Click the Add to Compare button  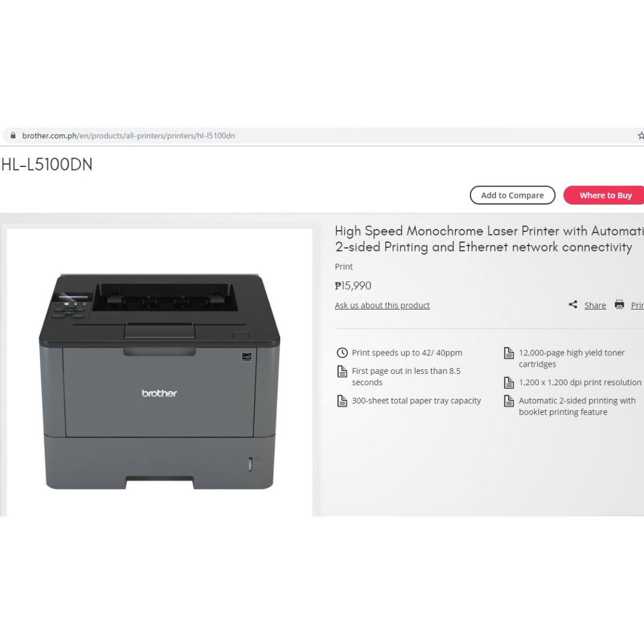pos(513,195)
